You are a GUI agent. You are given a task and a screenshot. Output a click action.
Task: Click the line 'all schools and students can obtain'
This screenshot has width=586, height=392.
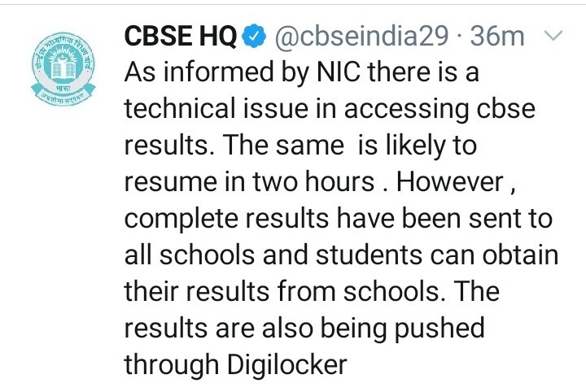tap(341, 255)
